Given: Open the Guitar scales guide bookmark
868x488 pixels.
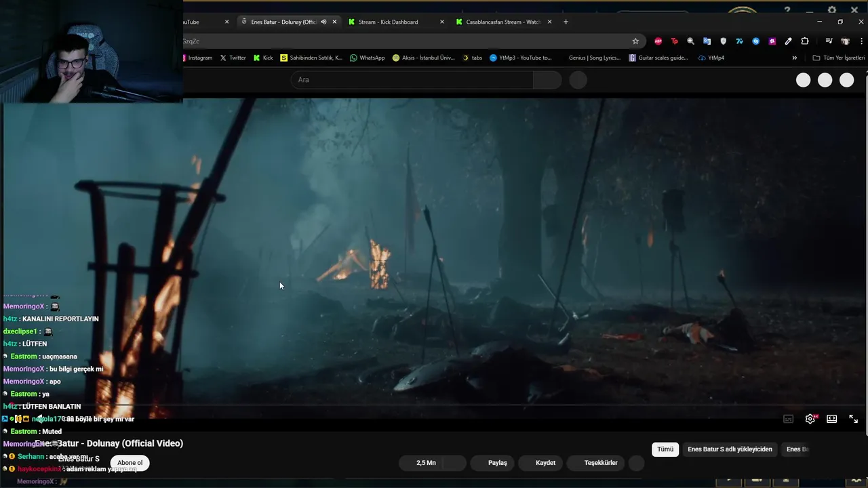Looking at the screenshot, I should pyautogui.click(x=658, y=58).
